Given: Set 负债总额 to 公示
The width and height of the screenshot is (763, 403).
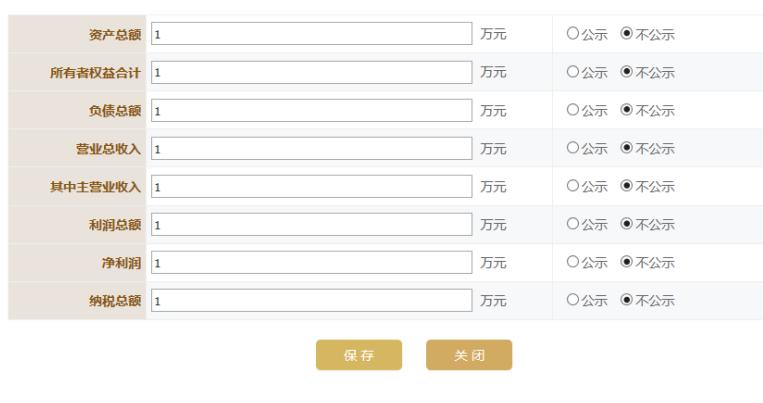Looking at the screenshot, I should click(x=573, y=110).
